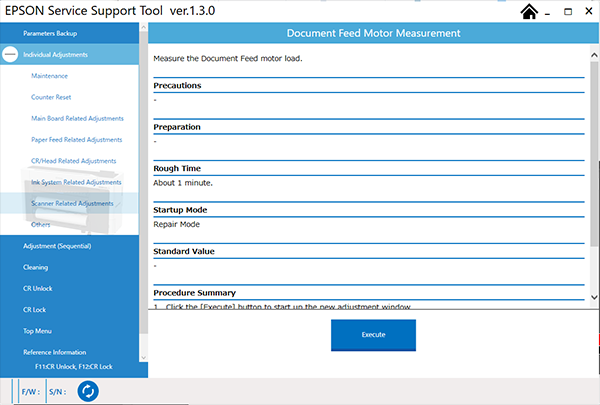
Task: Click the Preparation heading
Action: [x=177, y=127]
